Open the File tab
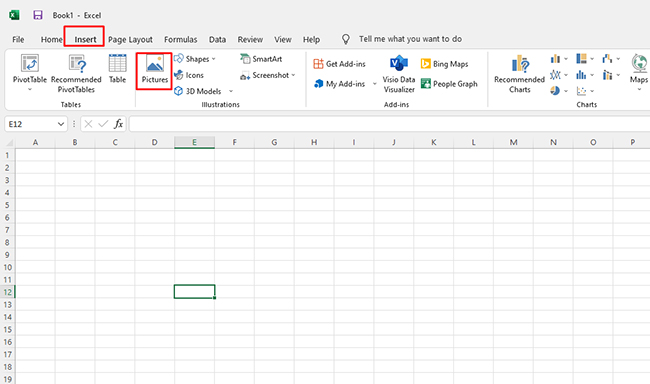Image resolution: width=650 pixels, height=384 pixels. click(18, 39)
